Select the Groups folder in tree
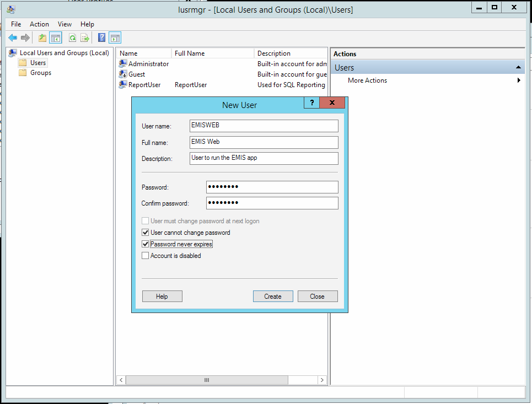The image size is (532, 404). [x=40, y=73]
